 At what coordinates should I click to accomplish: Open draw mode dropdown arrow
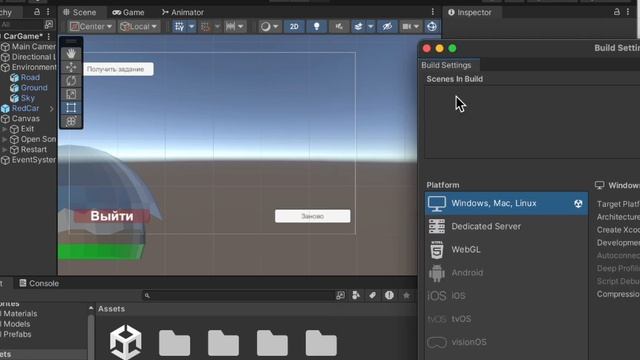coord(276,27)
